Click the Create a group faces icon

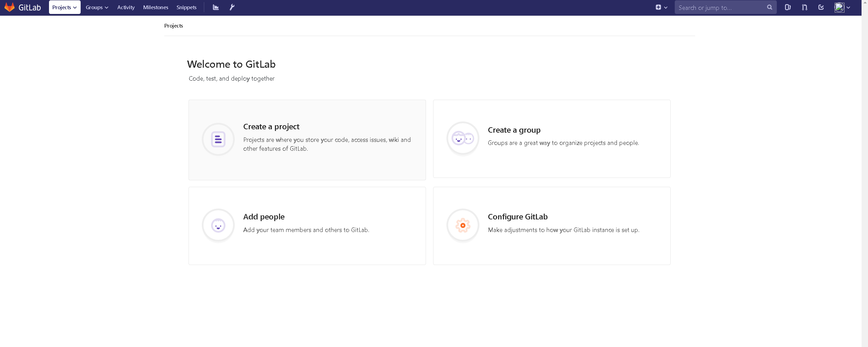(x=463, y=138)
